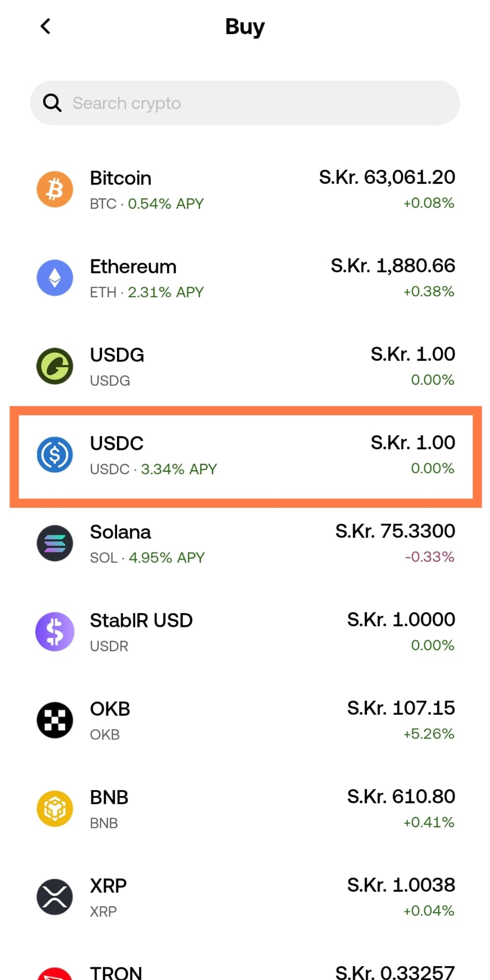Screen dimensions: 490x980
Task: Select the green USDG coin icon
Action: point(55,366)
